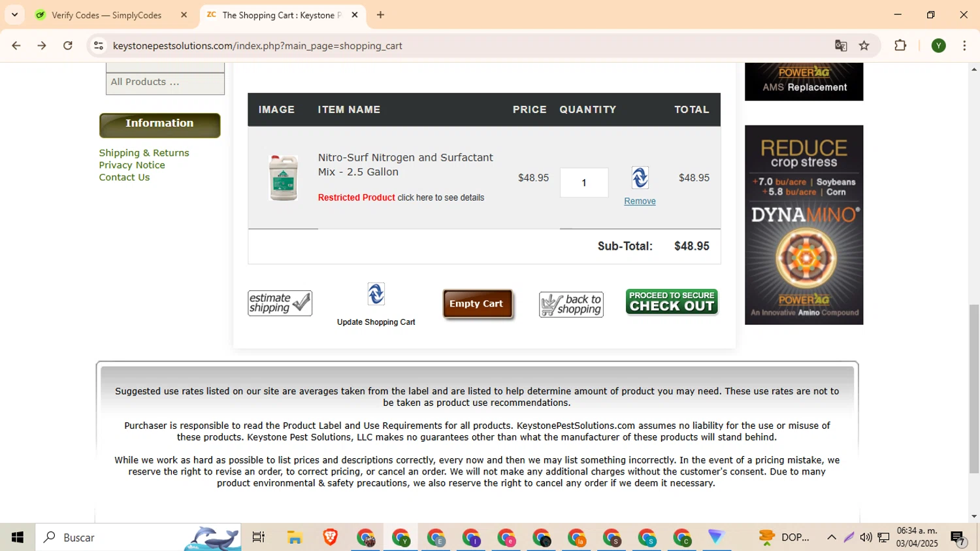Reload the current page

pyautogui.click(x=68, y=46)
